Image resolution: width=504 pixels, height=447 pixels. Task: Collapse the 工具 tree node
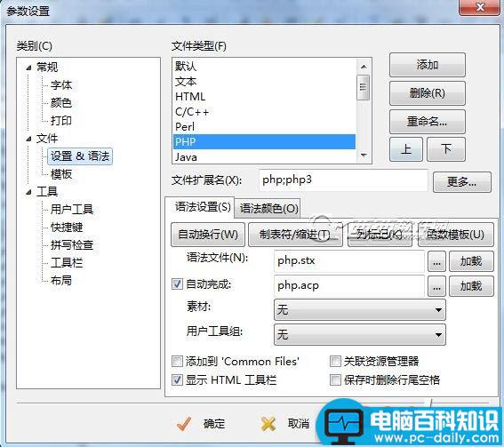(29, 192)
